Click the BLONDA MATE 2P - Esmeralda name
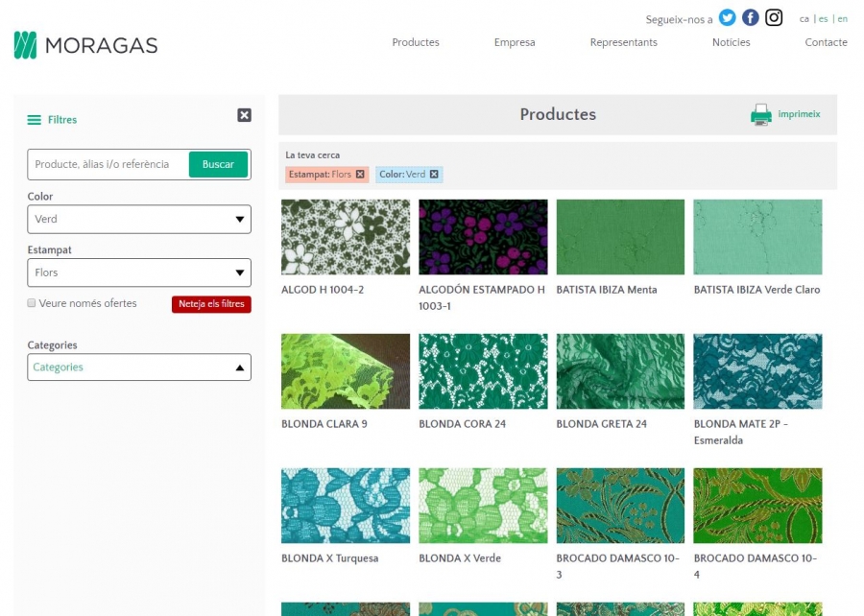This screenshot has height=616, width=864. point(741,432)
